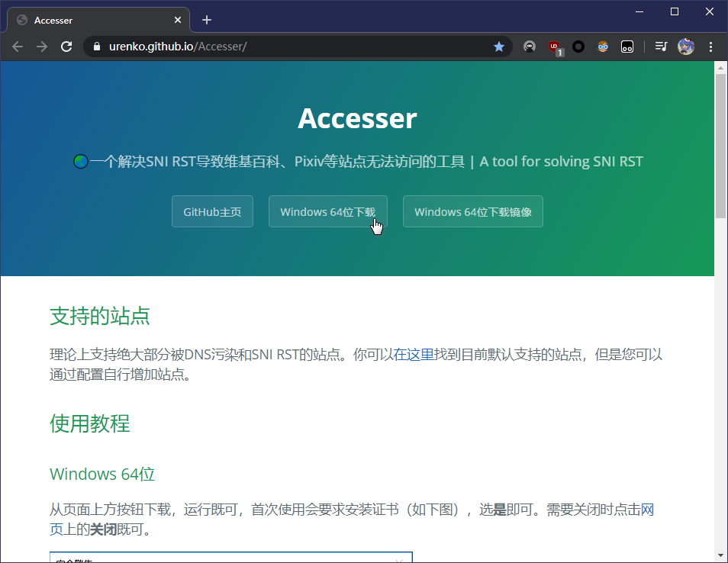Click the scrollbar down arrow
Viewport: 728px width, 563px height.
(720, 555)
